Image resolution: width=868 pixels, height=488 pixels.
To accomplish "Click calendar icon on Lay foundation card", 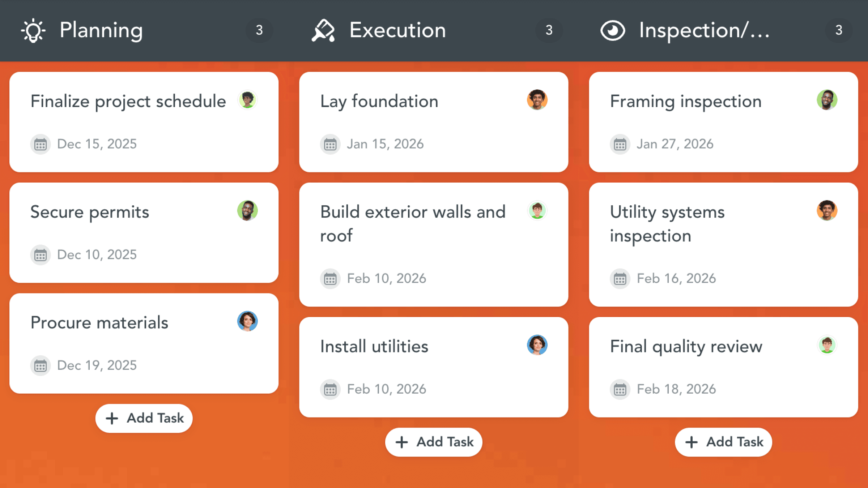I will [x=330, y=145].
